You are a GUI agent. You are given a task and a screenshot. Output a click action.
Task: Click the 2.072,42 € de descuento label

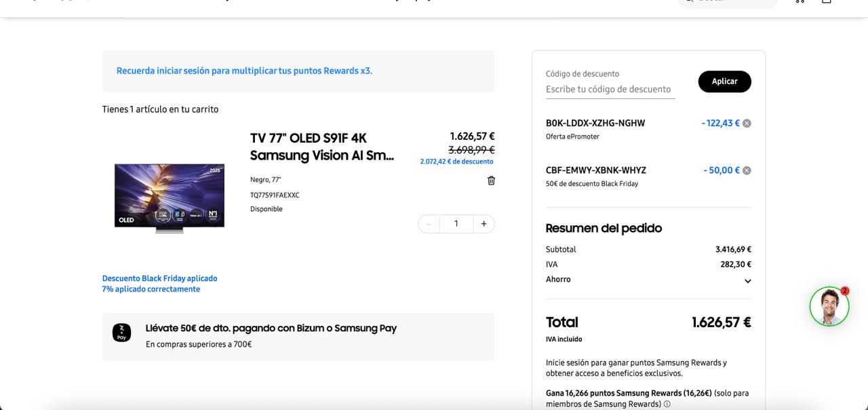(456, 162)
